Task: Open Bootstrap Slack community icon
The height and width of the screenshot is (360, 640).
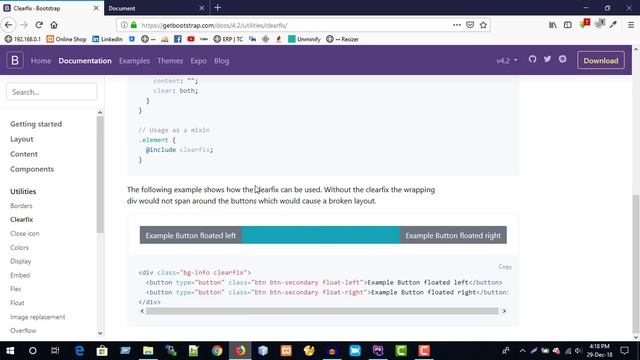Action: click(x=562, y=59)
